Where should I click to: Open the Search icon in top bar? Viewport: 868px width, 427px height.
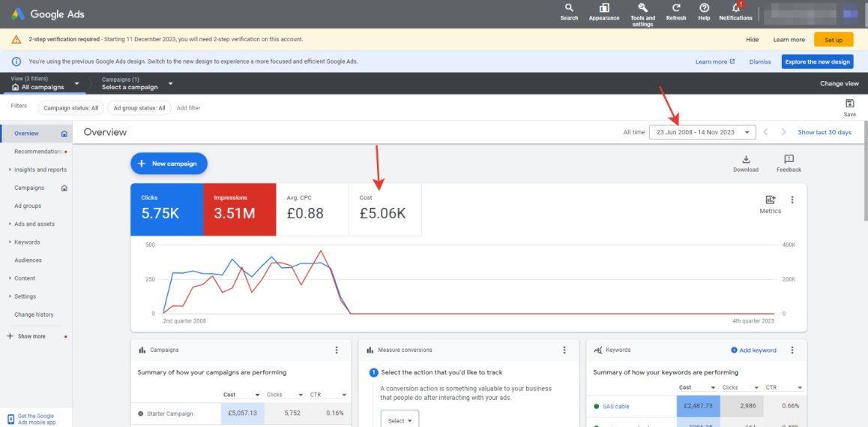[x=568, y=8]
